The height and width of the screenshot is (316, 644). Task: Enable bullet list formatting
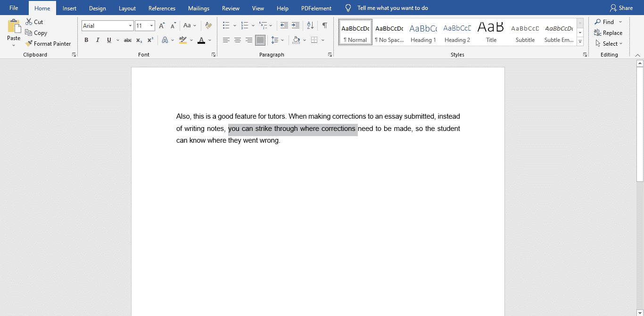[226, 25]
